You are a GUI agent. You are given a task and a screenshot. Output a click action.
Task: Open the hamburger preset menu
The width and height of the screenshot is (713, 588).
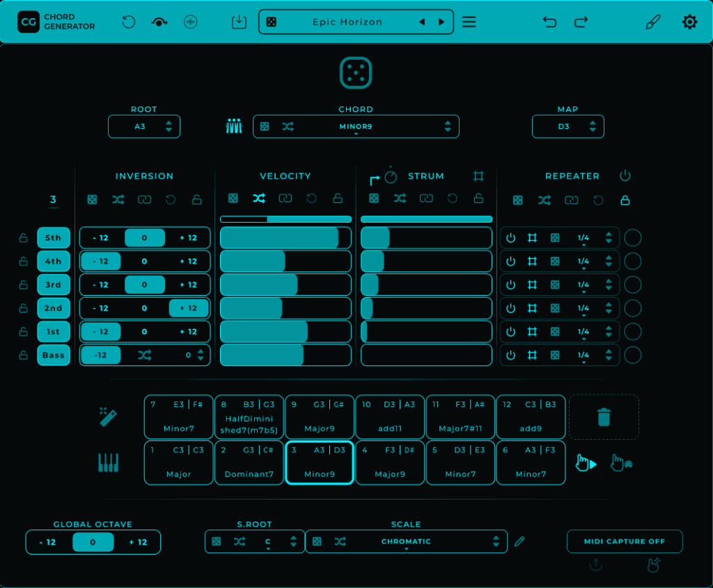469,22
